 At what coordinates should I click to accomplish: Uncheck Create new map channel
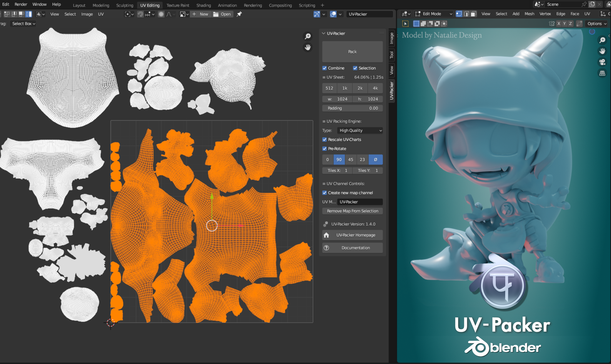tap(325, 193)
